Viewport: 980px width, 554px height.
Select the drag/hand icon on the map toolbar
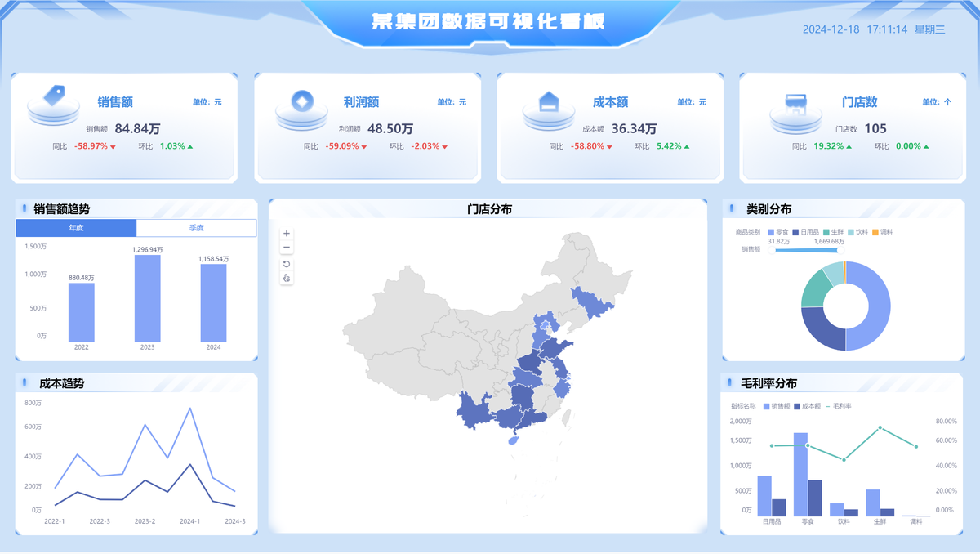pos(287,277)
